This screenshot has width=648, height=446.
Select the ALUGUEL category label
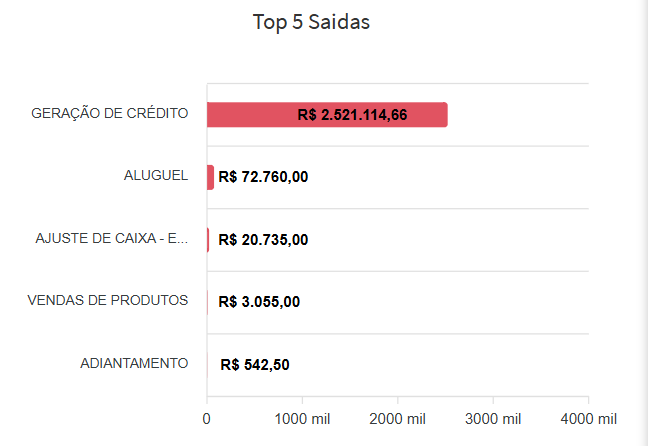pos(156,176)
